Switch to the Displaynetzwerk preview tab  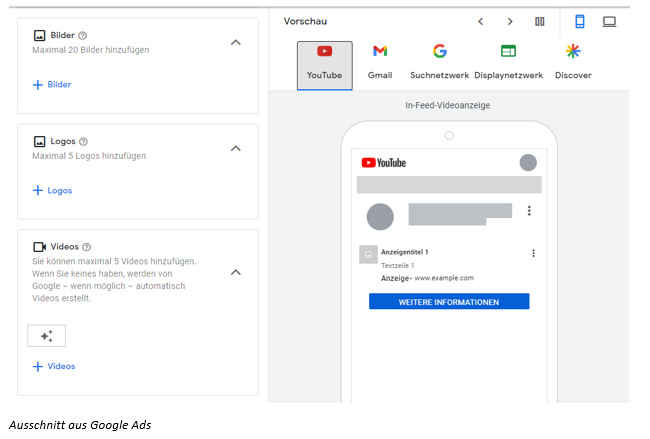[x=508, y=63]
